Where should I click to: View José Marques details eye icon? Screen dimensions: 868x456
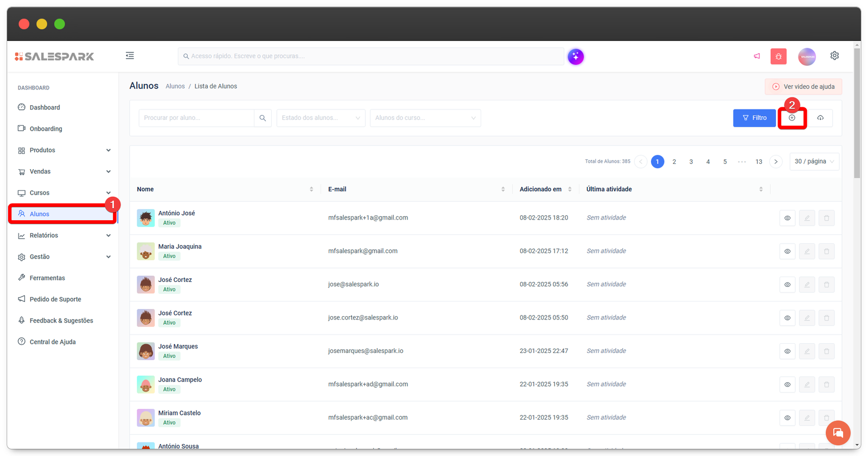pyautogui.click(x=787, y=351)
